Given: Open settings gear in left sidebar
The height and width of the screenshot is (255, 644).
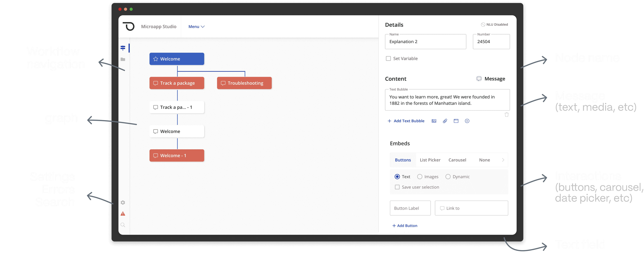Looking at the screenshot, I should tap(123, 202).
